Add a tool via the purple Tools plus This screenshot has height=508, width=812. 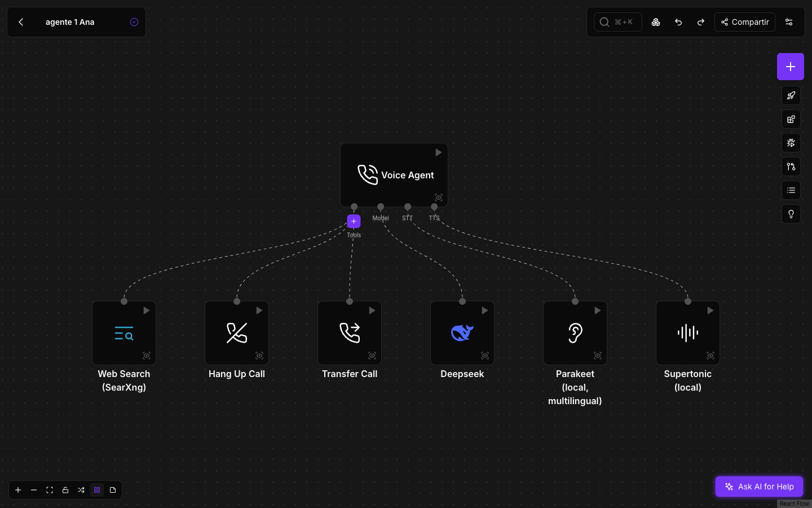354,221
